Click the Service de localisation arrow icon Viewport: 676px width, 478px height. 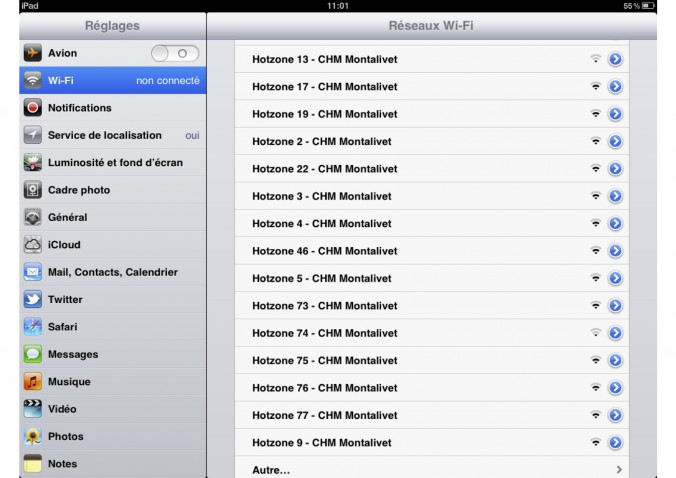click(33, 135)
